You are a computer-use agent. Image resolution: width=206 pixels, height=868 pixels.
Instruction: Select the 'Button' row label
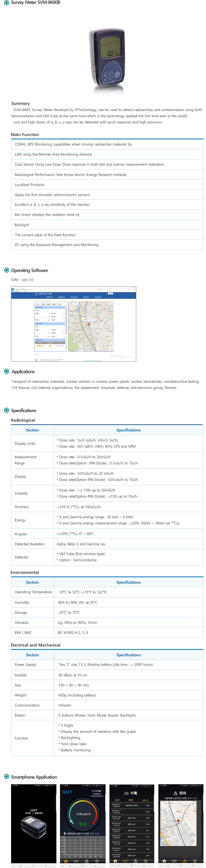click(x=20, y=715)
